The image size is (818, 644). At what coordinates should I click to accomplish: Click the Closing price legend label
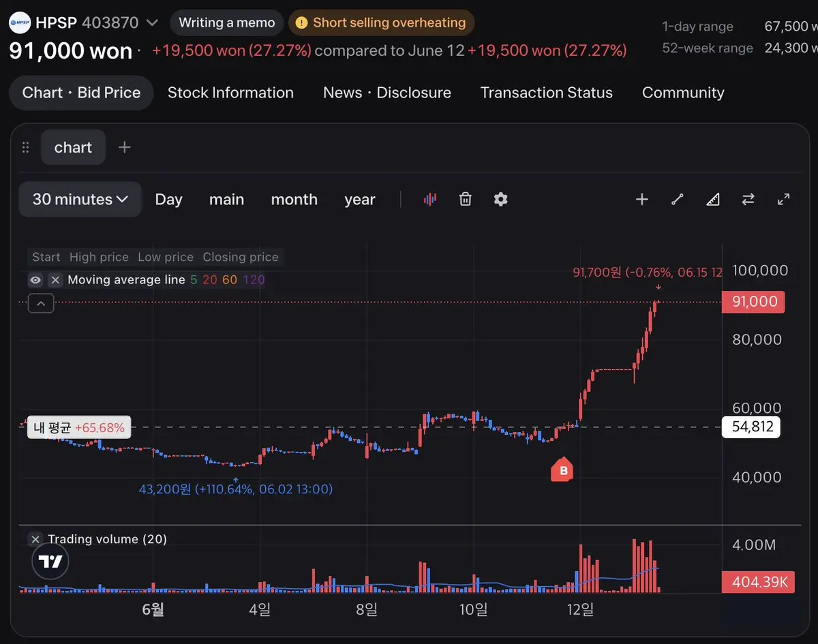[241, 257]
